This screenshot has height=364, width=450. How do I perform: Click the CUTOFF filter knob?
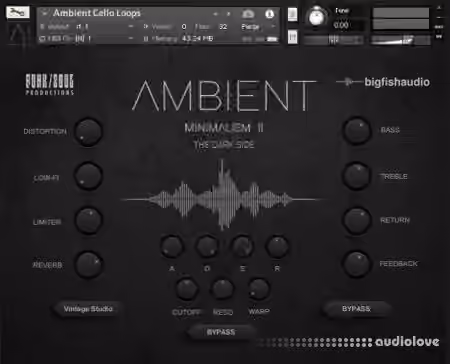pyautogui.click(x=187, y=289)
